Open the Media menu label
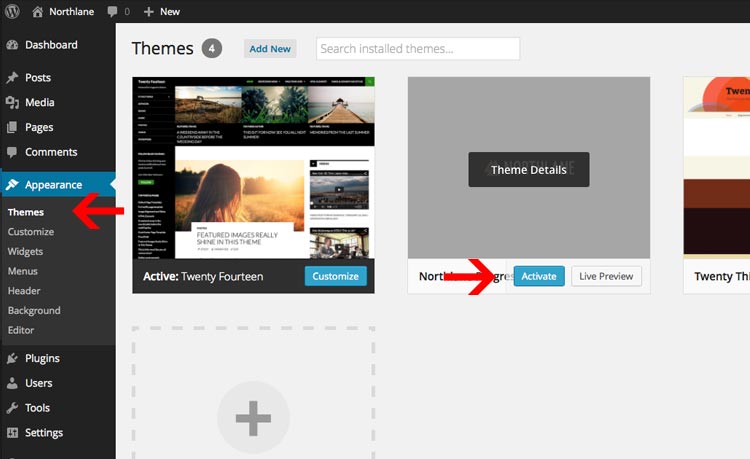Image resolution: width=750 pixels, height=459 pixels. pos(40,102)
